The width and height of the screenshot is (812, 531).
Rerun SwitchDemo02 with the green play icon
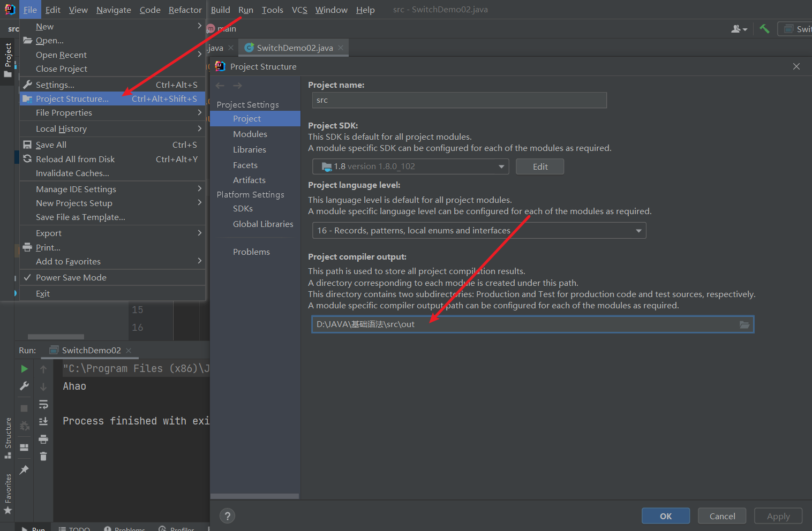tap(24, 369)
